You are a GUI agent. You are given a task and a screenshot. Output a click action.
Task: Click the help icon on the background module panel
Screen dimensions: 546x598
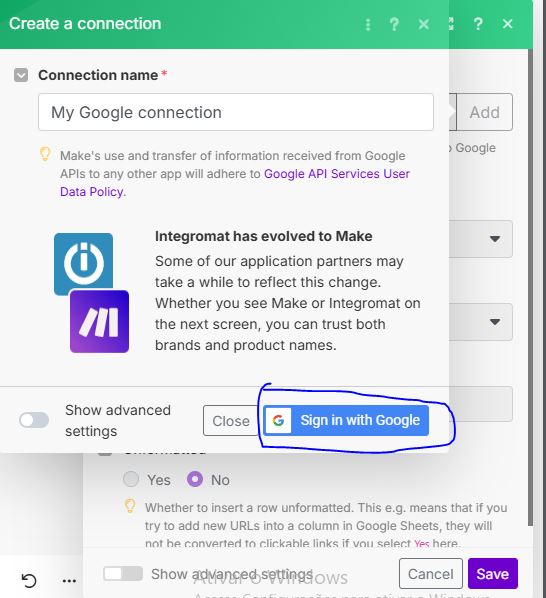coord(478,24)
